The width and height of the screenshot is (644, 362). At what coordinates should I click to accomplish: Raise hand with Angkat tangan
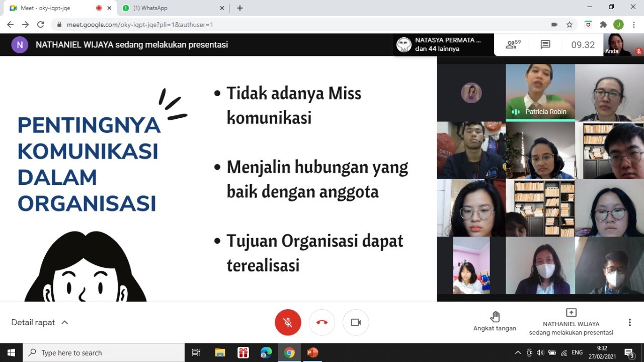[495, 321]
